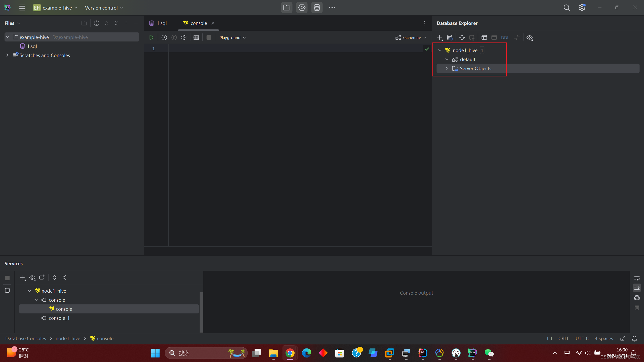Jump to query console icon
Viewport: 644px width, 362px height.
coord(484,37)
